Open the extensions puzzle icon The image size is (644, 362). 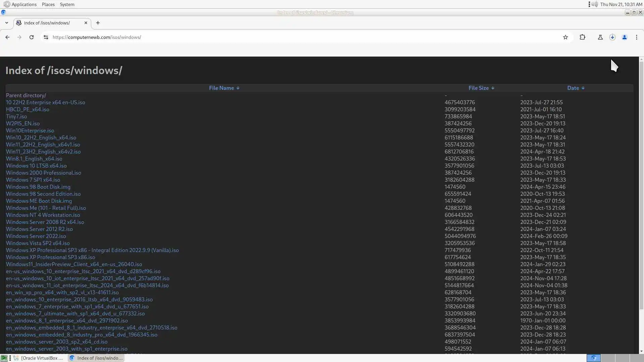pos(583,37)
